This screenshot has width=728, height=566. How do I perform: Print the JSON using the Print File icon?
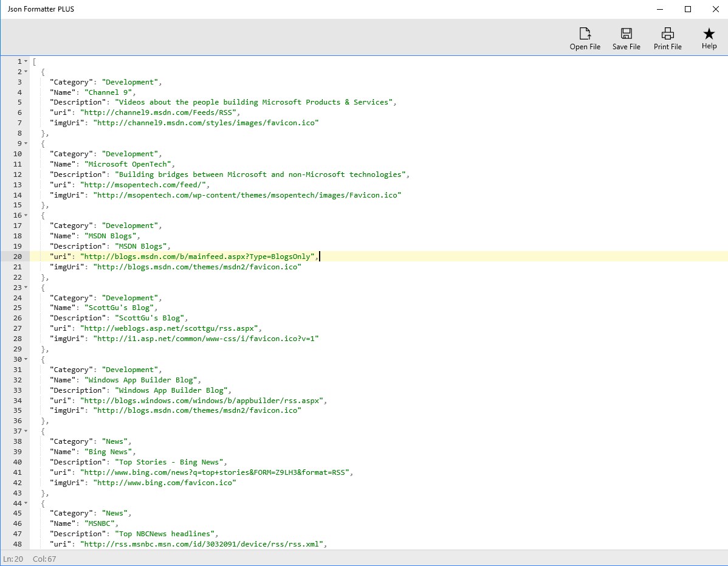(x=667, y=38)
